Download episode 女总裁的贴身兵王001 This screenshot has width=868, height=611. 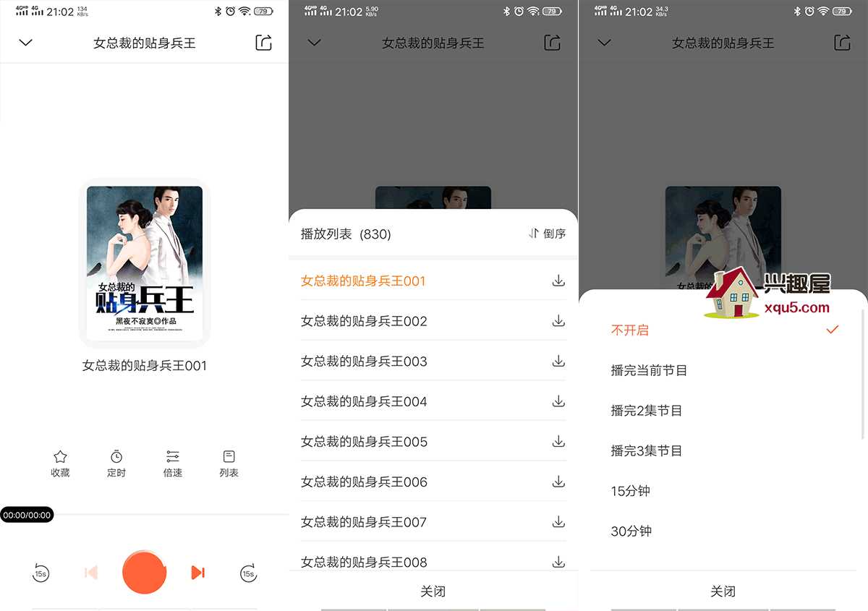558,281
